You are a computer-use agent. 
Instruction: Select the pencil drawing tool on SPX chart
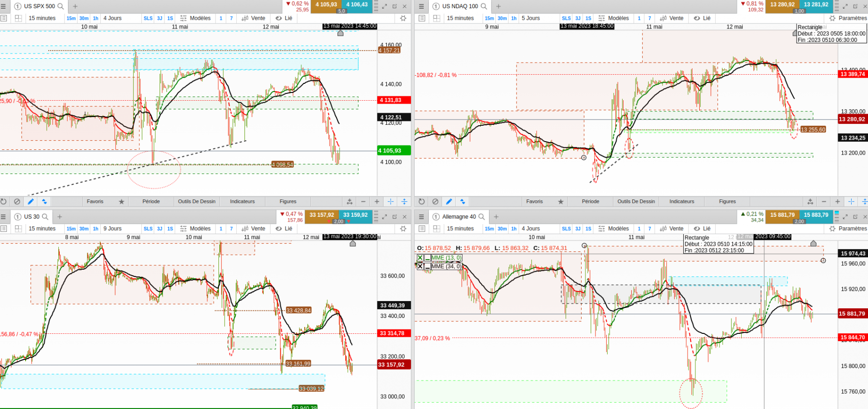coord(31,201)
